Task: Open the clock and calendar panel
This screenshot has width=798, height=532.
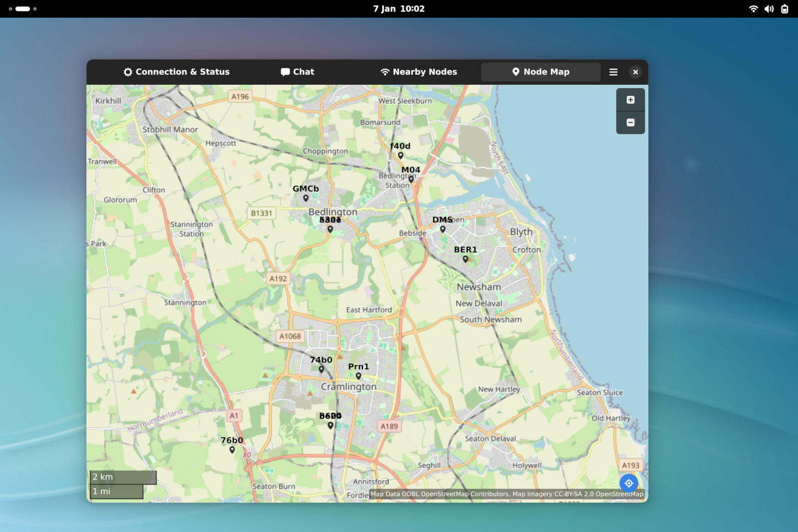Action: pos(399,9)
